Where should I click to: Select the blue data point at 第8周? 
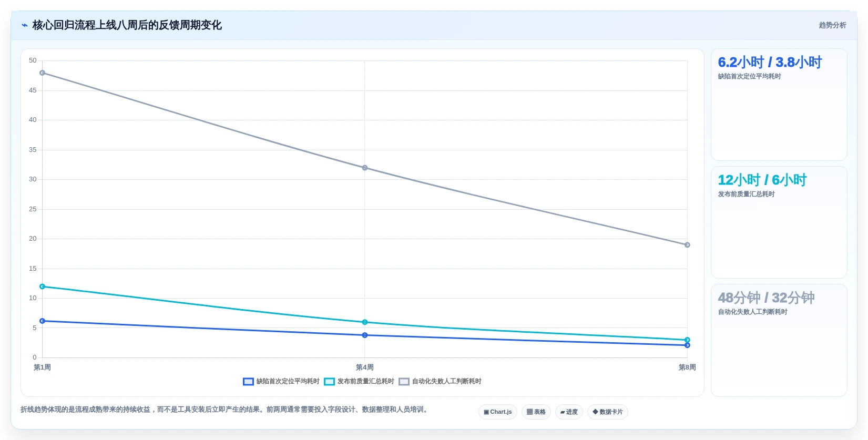click(687, 345)
